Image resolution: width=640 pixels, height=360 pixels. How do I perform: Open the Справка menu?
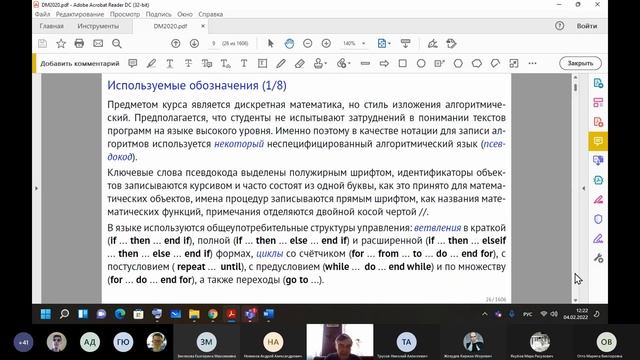211,14
